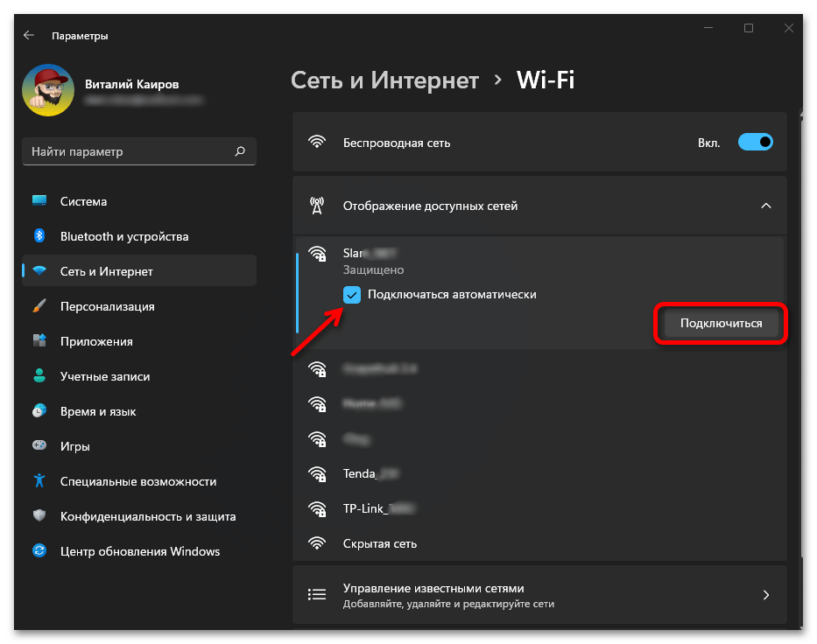The image size is (817, 644).
Task: Open the Приложения section
Action: point(139,341)
